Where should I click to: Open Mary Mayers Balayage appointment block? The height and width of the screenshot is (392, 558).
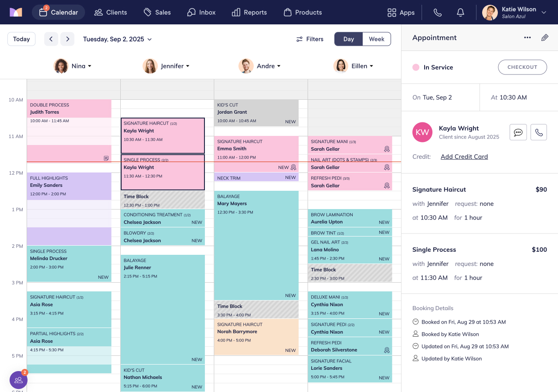[x=256, y=245]
